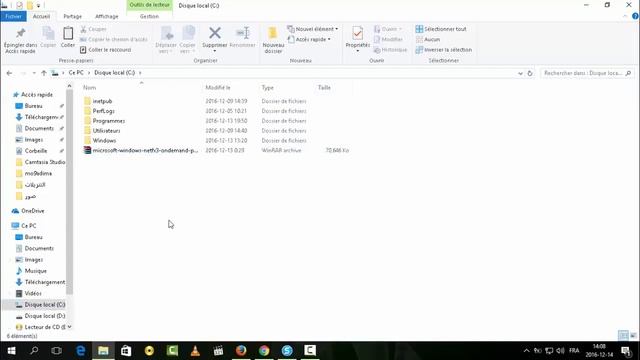Switch to large icons view
The image size is (640, 360).
point(633,336)
